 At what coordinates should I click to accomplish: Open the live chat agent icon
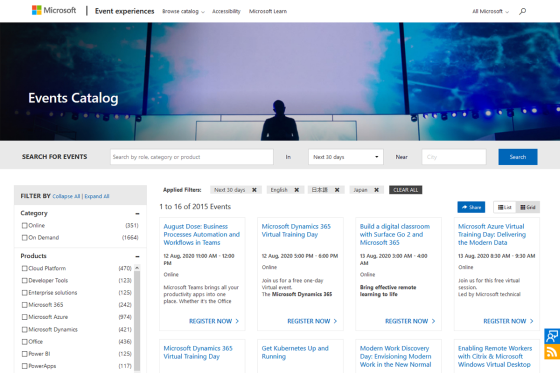tap(552, 336)
